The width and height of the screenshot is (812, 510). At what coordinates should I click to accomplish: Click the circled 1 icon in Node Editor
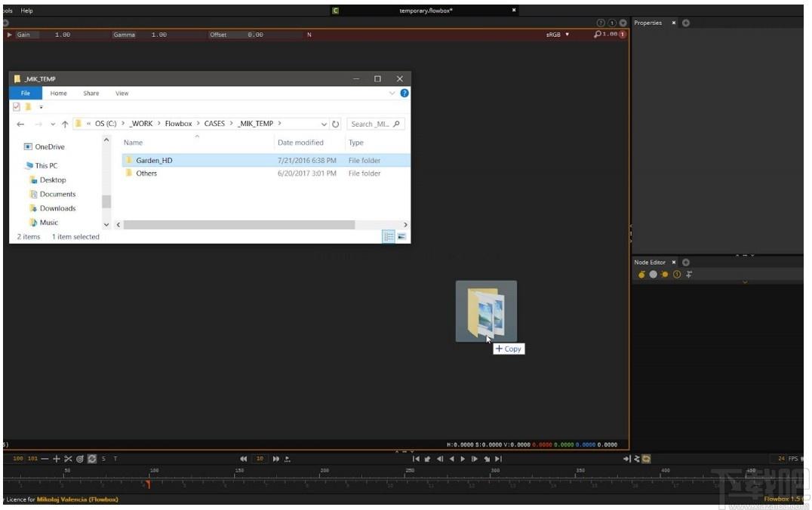677,275
